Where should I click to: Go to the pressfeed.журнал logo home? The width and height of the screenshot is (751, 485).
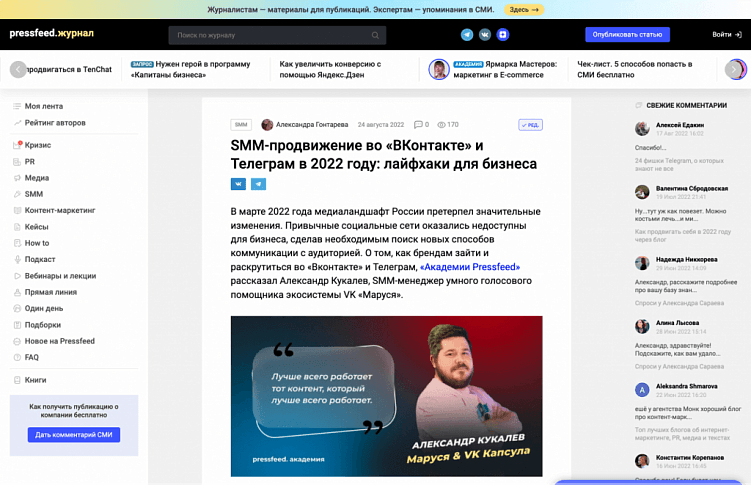(52, 33)
